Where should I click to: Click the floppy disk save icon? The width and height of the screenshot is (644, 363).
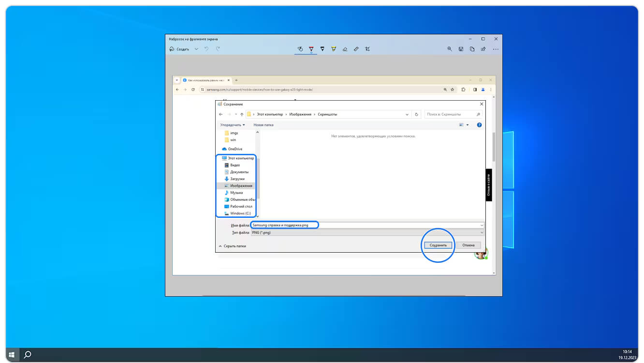tap(461, 49)
